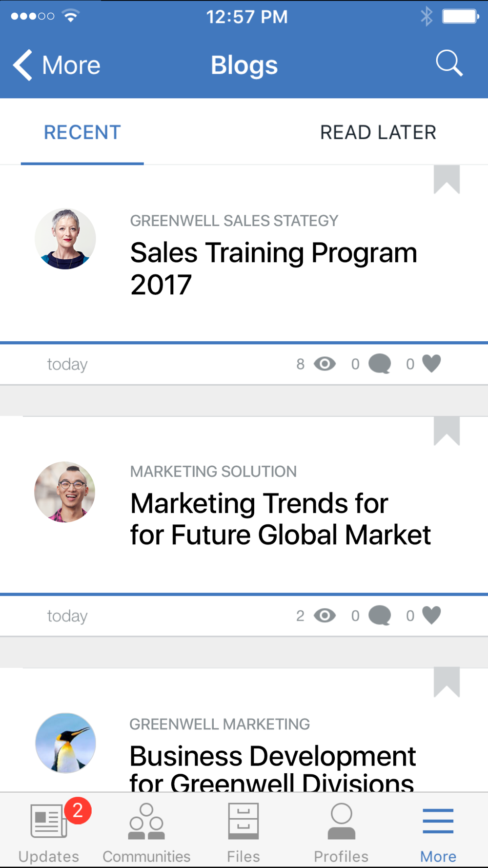Viewport: 488px width, 868px height.
Task: Like the Sales Training Program post
Action: [x=431, y=364]
